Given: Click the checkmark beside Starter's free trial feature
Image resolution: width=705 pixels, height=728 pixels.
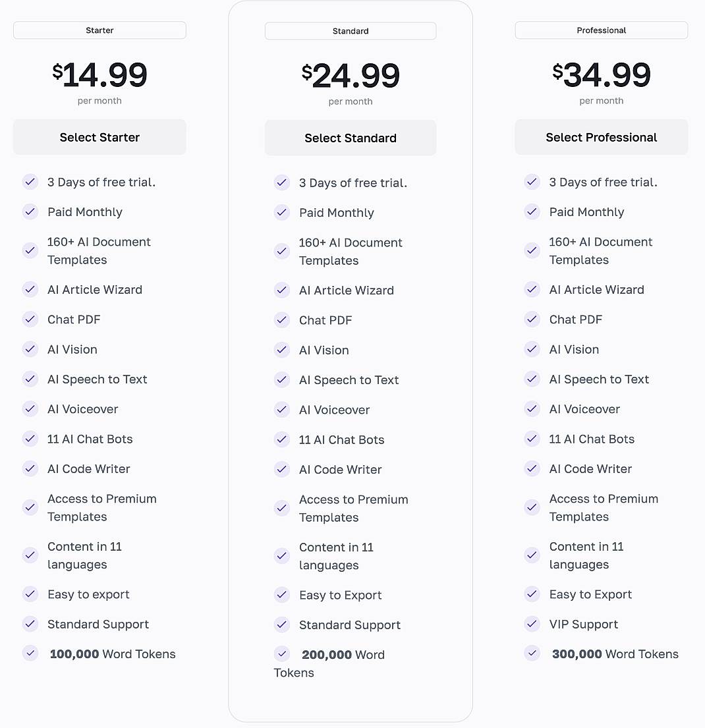Looking at the screenshot, I should point(30,182).
